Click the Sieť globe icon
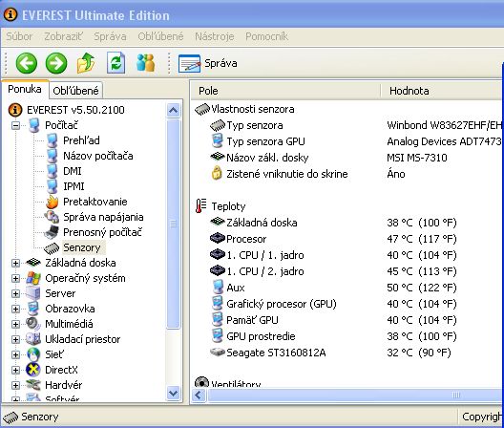504x428 pixels. pos(33,354)
